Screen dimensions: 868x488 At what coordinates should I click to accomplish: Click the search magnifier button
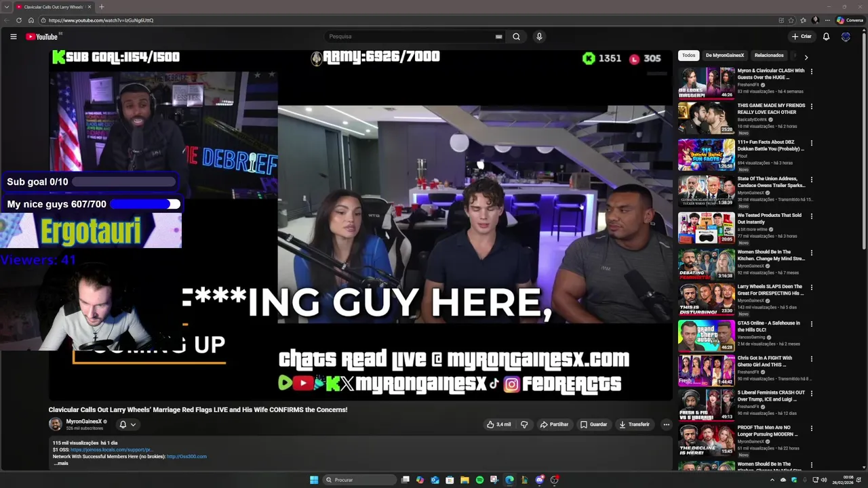pos(516,37)
